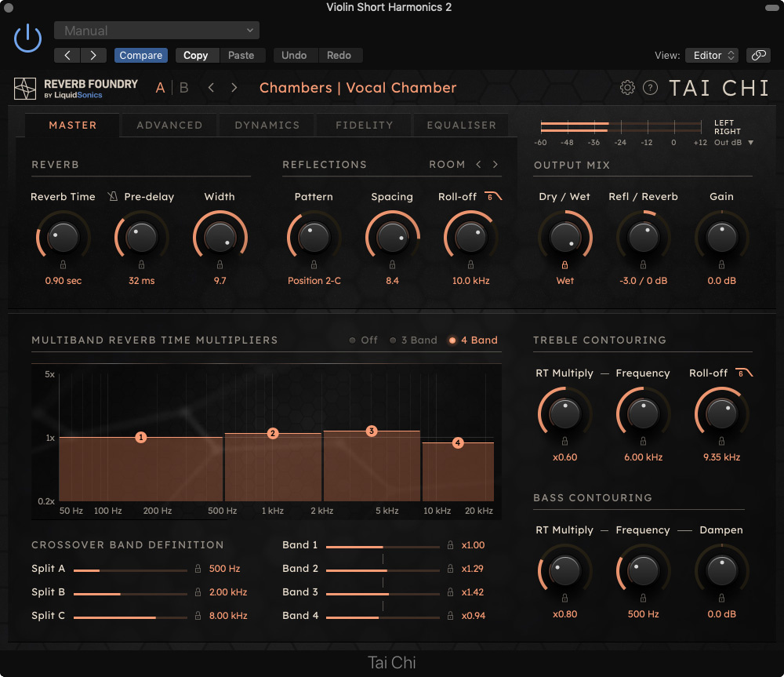Open the Fidelity tab
The height and width of the screenshot is (677, 784).
pos(364,125)
